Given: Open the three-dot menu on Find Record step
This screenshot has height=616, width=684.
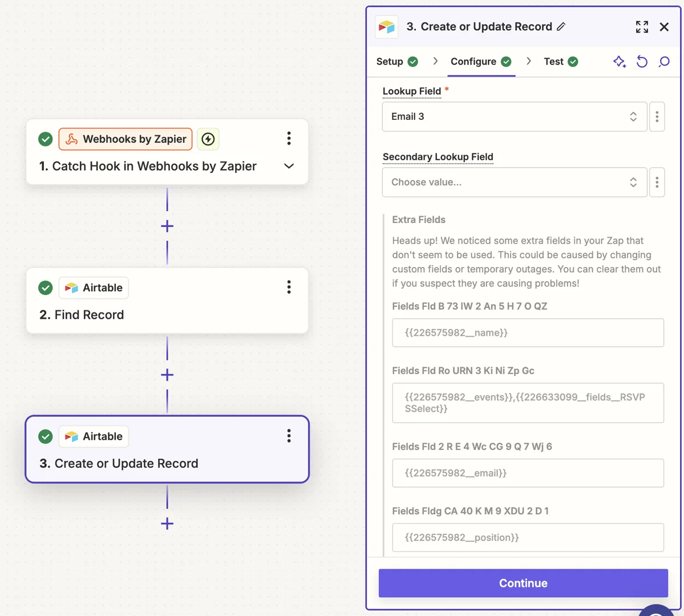Looking at the screenshot, I should tap(289, 287).
